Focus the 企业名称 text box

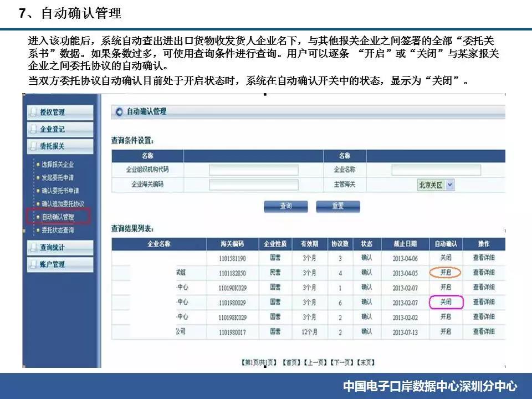click(x=436, y=170)
